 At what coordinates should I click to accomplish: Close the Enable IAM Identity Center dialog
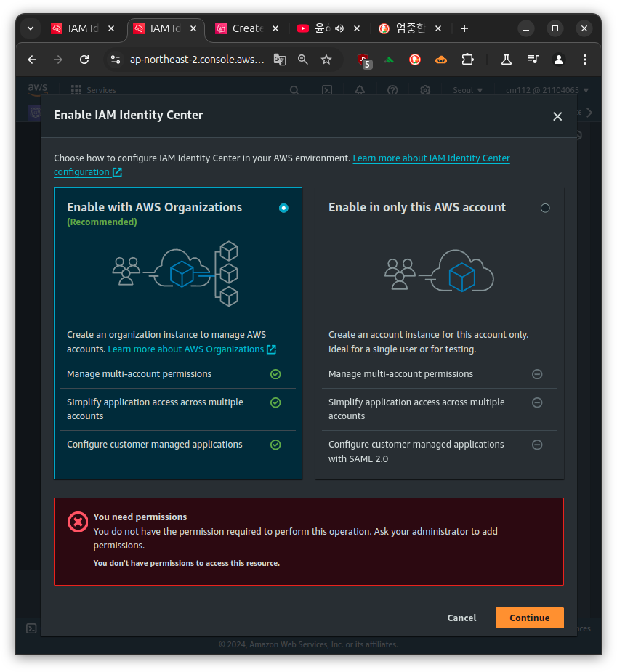point(557,116)
